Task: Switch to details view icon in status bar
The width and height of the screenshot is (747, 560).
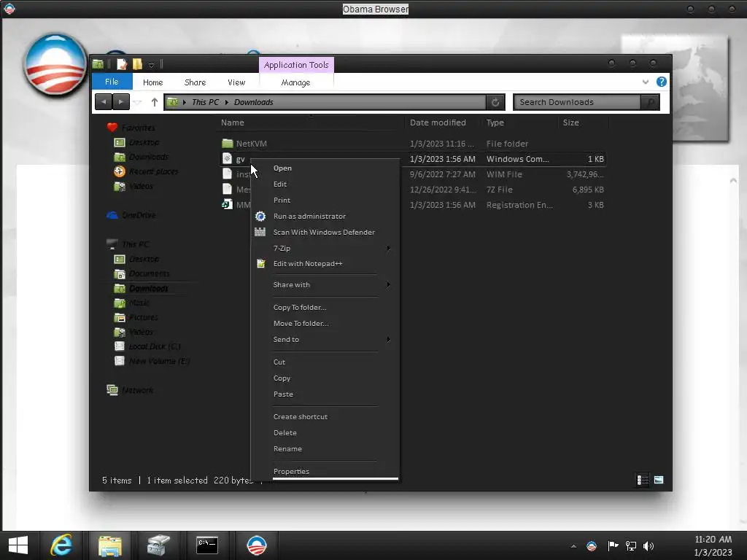Action: tap(643, 480)
